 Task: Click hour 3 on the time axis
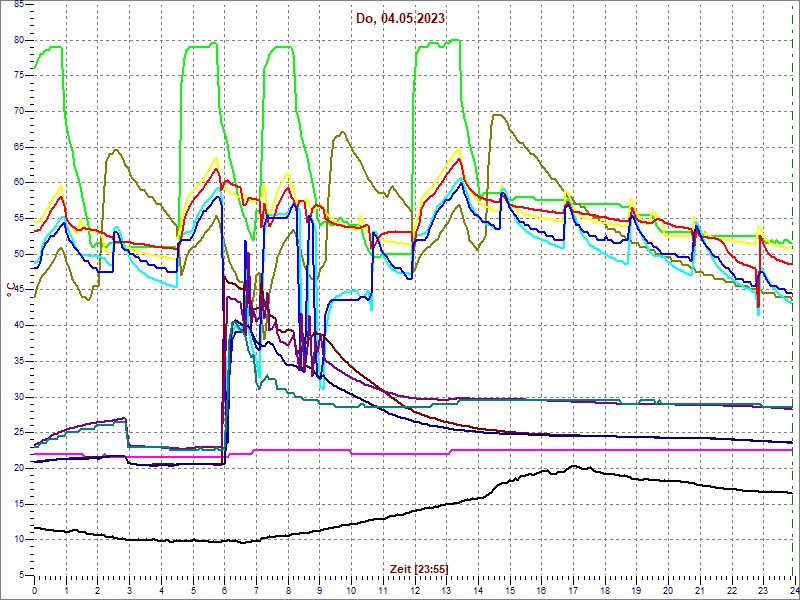pos(130,590)
